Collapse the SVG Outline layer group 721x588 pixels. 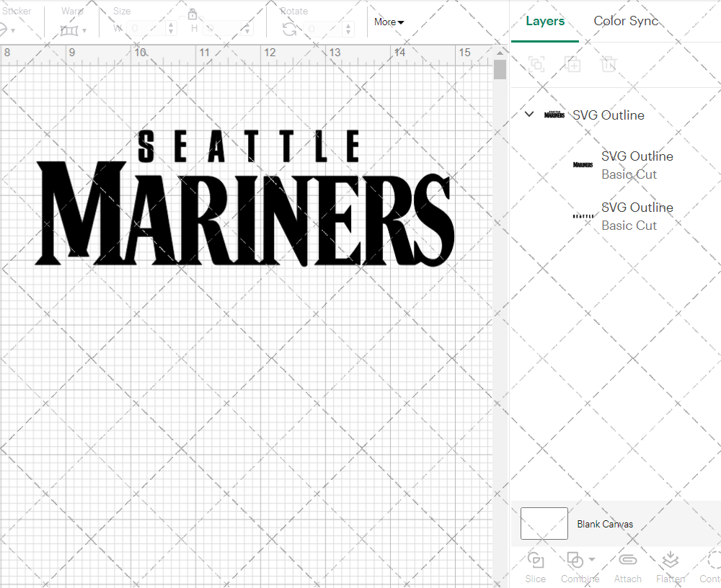pyautogui.click(x=528, y=114)
